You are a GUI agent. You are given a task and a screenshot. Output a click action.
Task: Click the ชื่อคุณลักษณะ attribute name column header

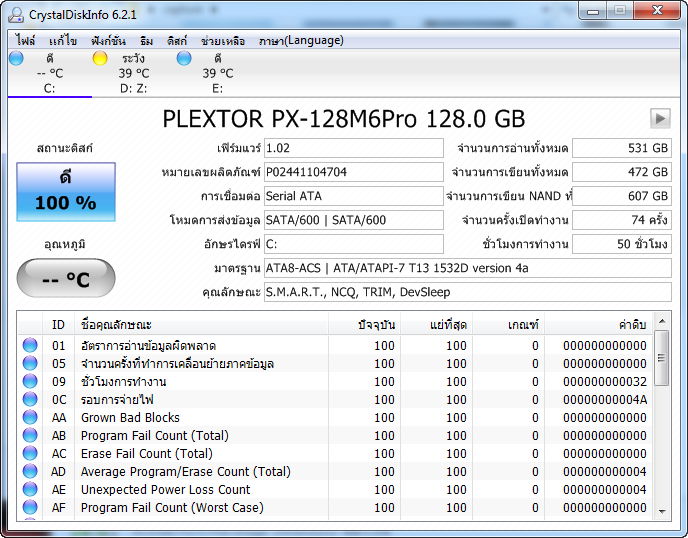(201, 325)
